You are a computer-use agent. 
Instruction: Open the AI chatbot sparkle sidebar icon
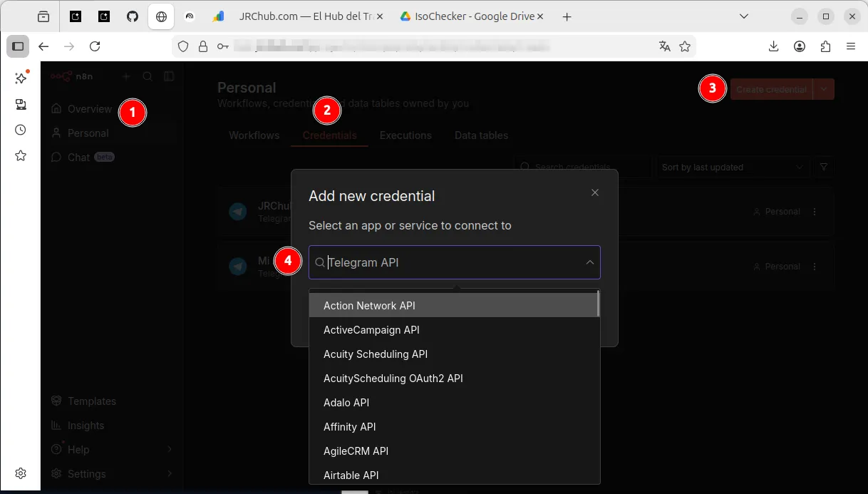(x=21, y=78)
